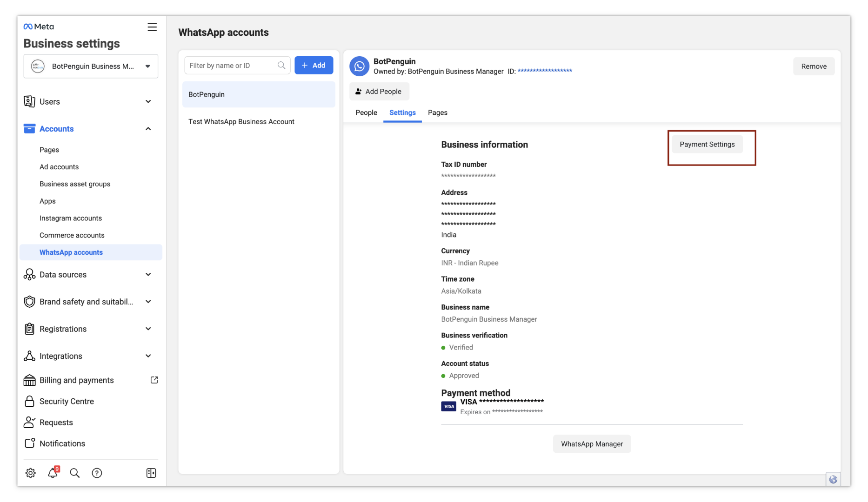This screenshot has height=502, width=868.
Task: Open WhatsApp Manager button
Action: coord(592,444)
